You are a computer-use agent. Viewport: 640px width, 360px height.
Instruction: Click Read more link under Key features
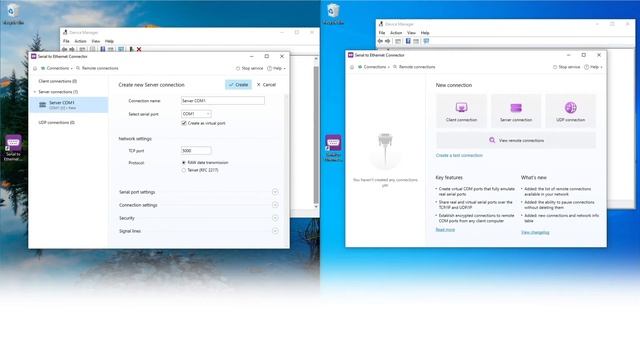(445, 230)
